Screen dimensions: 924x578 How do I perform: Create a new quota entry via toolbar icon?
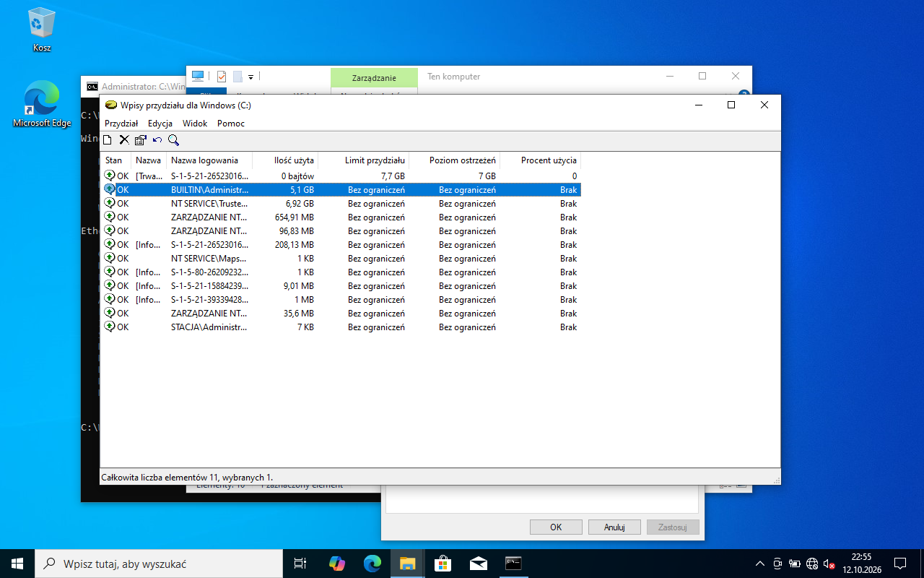(x=108, y=140)
